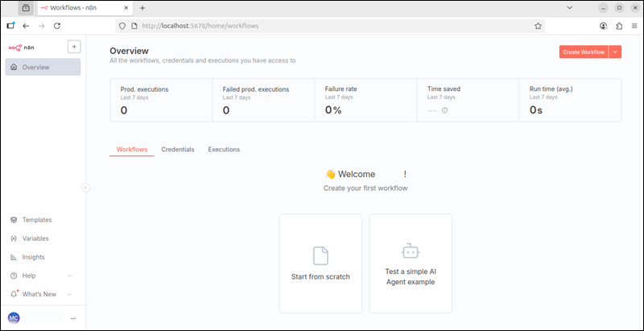This screenshot has width=644, height=331.
Task: Collapse the sidebar with the chevron handle
Action: [x=85, y=188]
